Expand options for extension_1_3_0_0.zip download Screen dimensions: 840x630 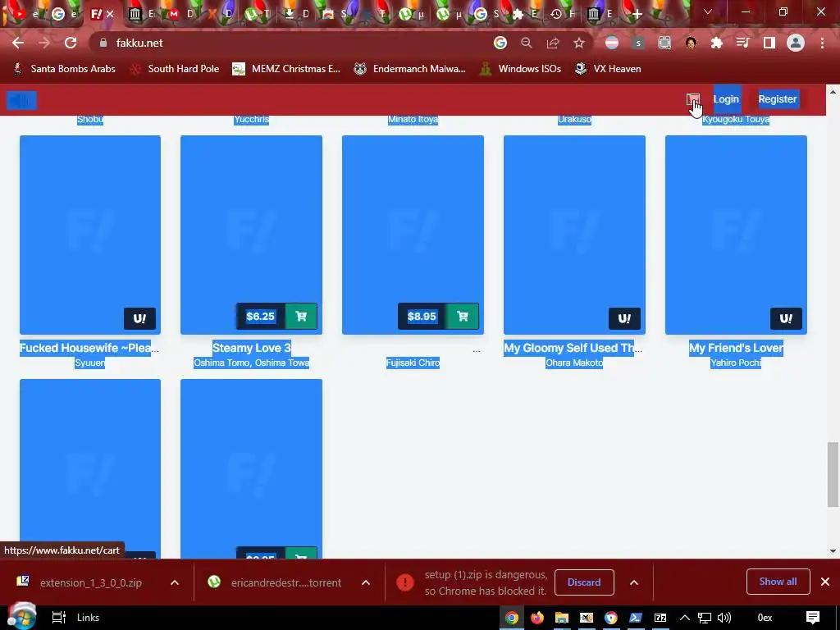[175, 582]
